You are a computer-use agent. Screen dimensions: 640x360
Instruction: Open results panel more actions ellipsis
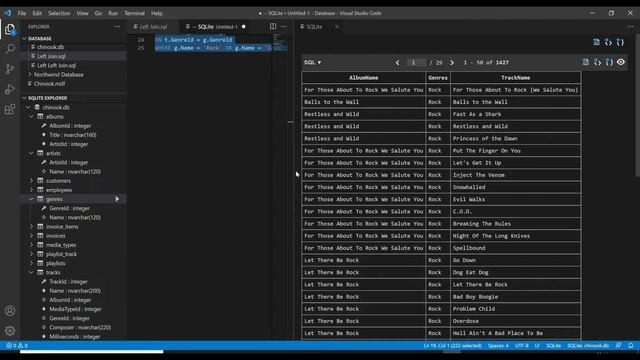pos(631,27)
